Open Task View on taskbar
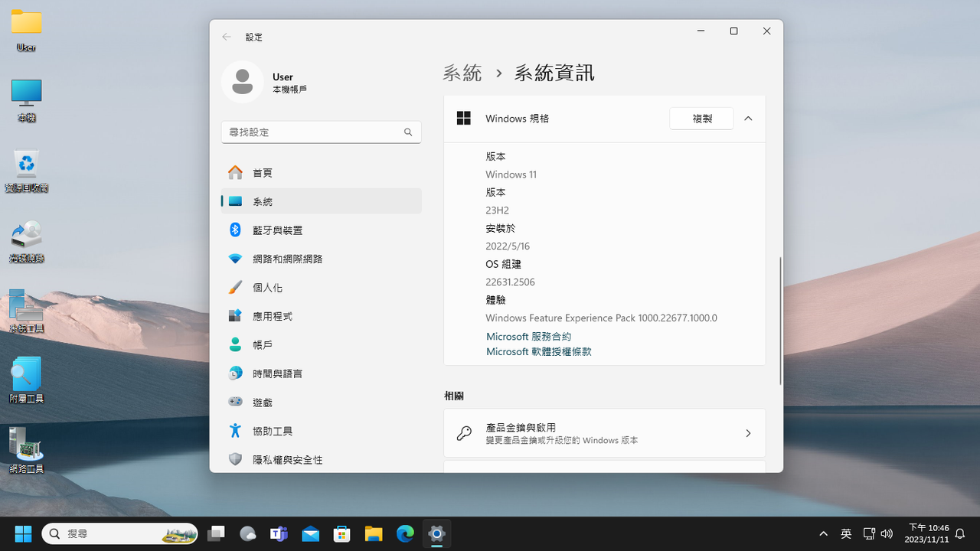The image size is (980, 551). pyautogui.click(x=216, y=533)
